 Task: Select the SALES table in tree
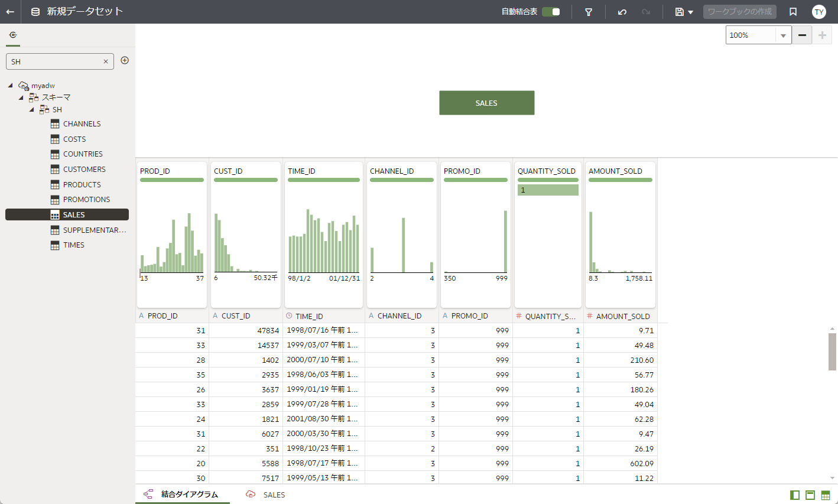[67, 214]
